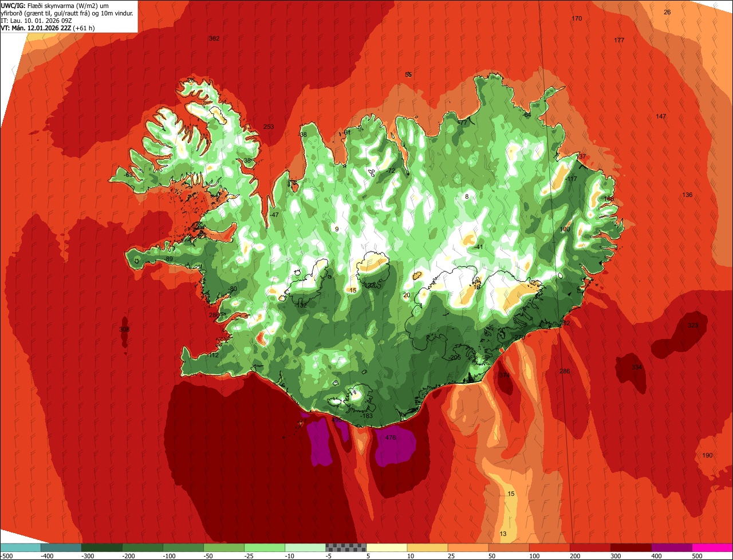Click the map value 374
This screenshot has width=733, height=560.
[x=504, y=376]
